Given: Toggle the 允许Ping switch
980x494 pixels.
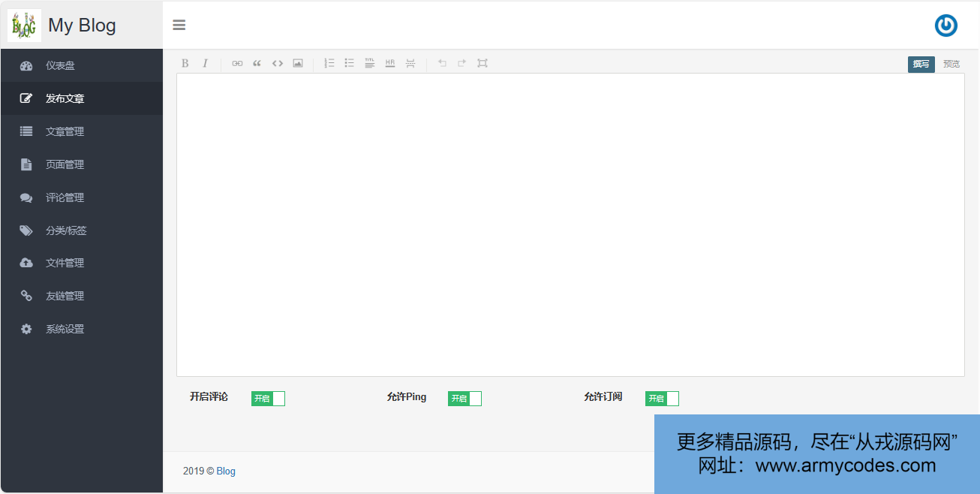Looking at the screenshot, I should [464, 399].
